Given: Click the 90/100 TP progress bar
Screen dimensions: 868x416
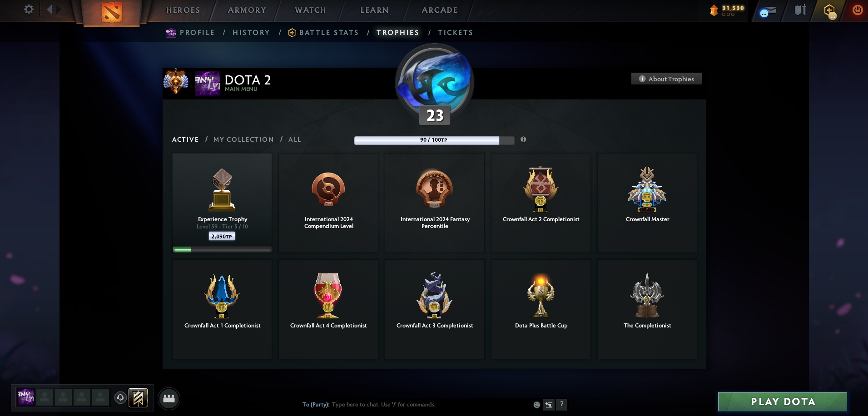Looking at the screenshot, I should click(434, 140).
